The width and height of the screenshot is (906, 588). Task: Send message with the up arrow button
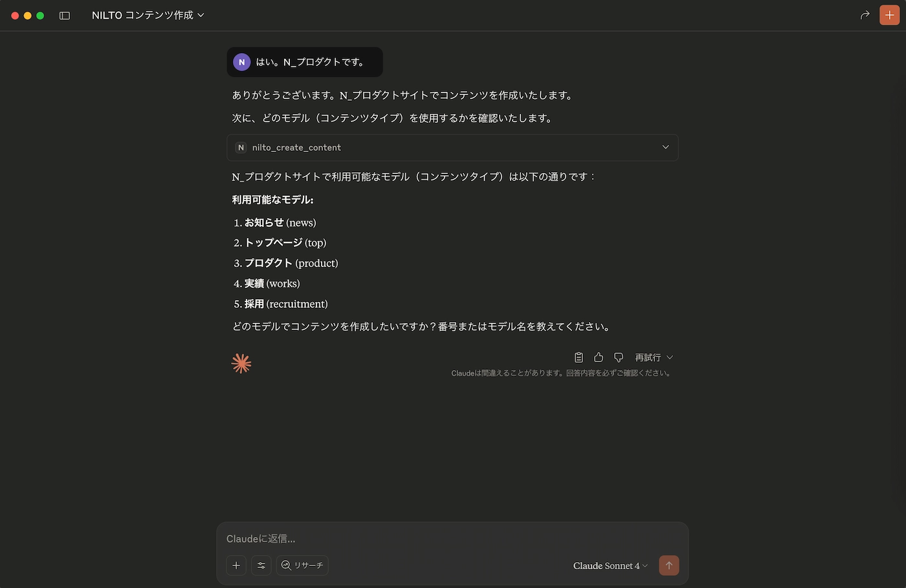click(669, 565)
